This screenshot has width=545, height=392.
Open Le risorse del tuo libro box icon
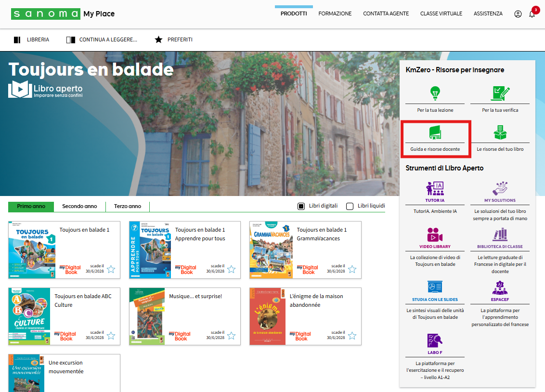click(500, 132)
